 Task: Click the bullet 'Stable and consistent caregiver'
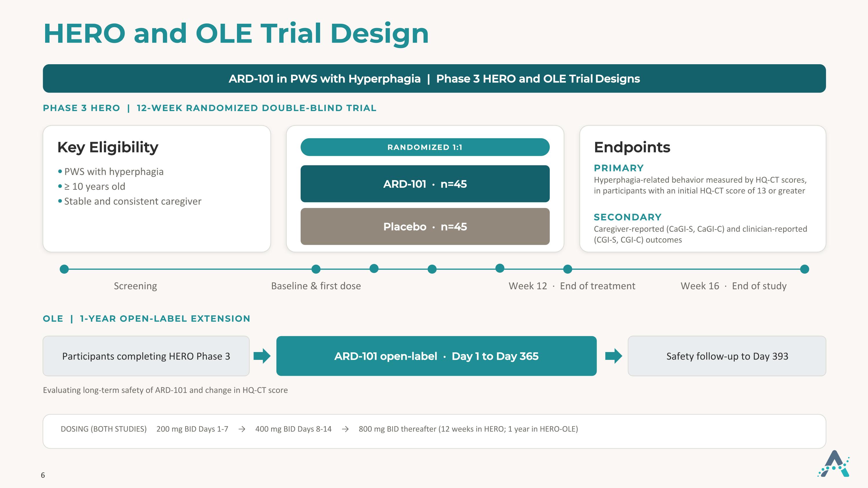point(133,201)
